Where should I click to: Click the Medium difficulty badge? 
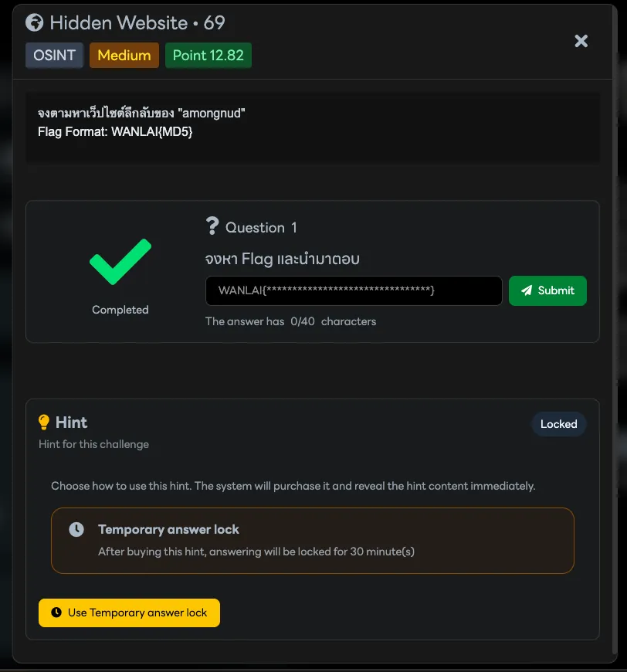pyautogui.click(x=124, y=56)
